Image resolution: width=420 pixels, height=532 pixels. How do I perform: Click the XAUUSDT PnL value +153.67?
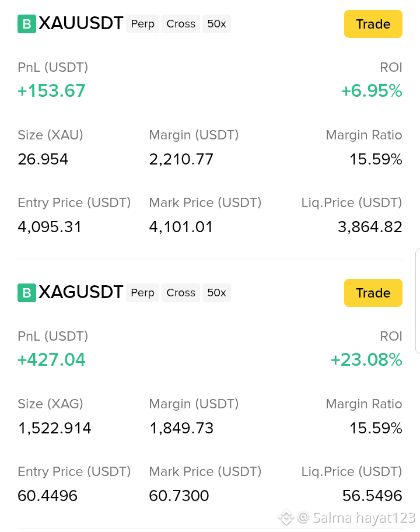click(51, 91)
